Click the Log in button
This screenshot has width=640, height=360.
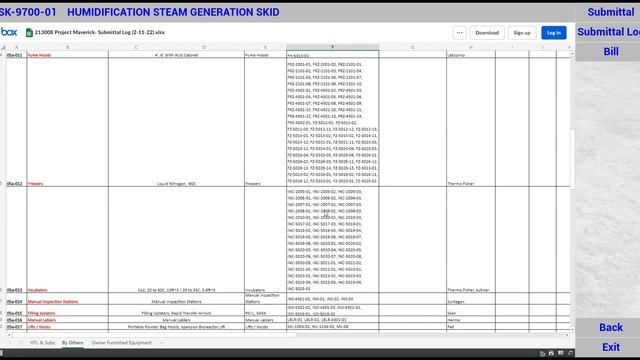pyautogui.click(x=554, y=33)
